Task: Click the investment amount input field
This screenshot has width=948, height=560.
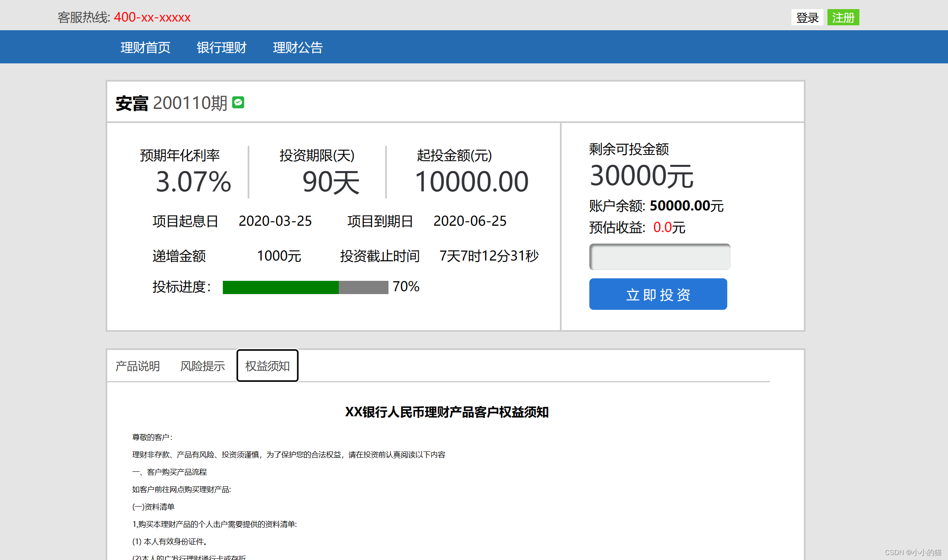Action: click(x=659, y=257)
